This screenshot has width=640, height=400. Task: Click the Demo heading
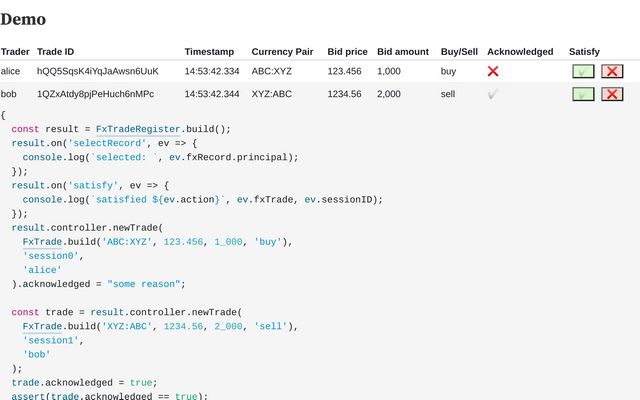pyautogui.click(x=23, y=19)
